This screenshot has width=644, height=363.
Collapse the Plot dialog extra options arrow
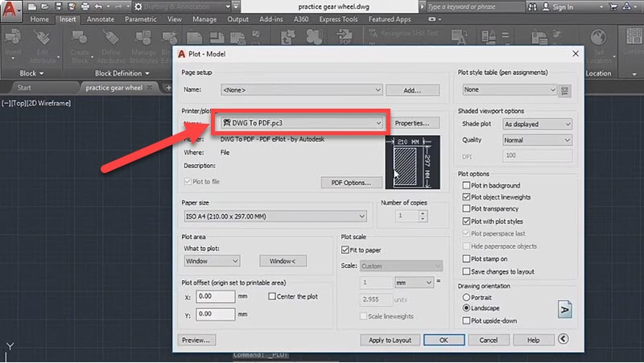(563, 340)
